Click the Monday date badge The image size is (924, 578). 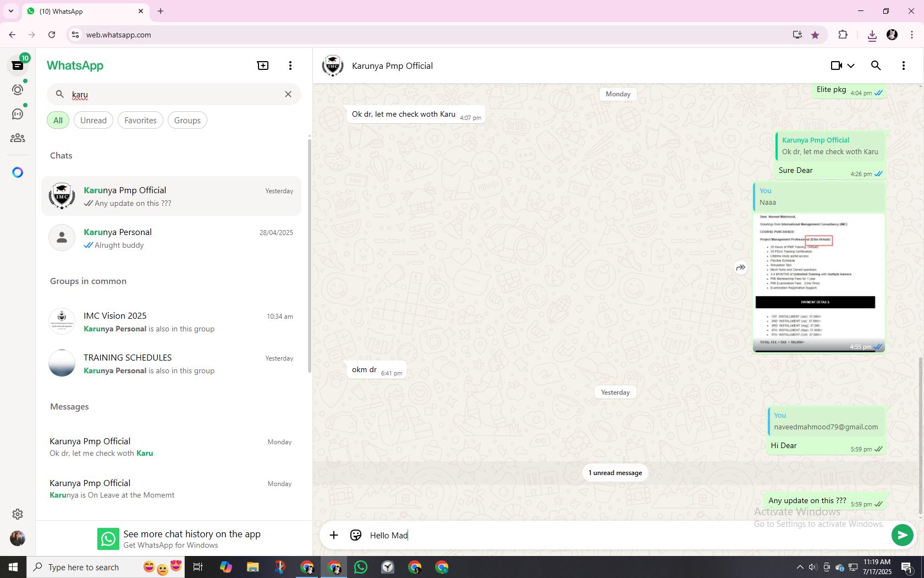click(x=618, y=94)
